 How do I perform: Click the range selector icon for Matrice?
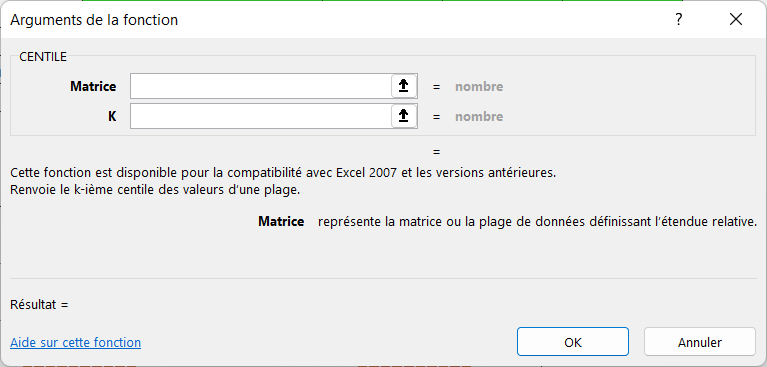[404, 87]
